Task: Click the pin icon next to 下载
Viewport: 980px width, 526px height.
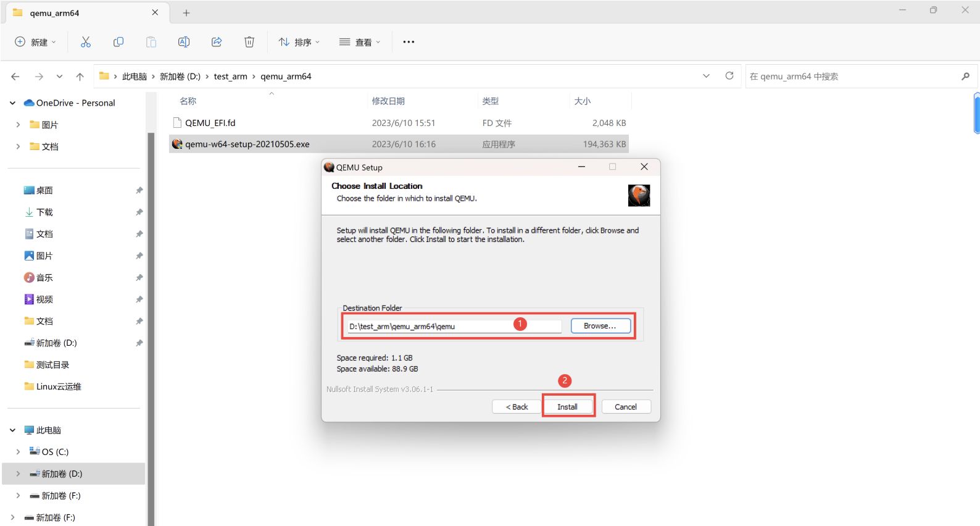Action: [139, 212]
